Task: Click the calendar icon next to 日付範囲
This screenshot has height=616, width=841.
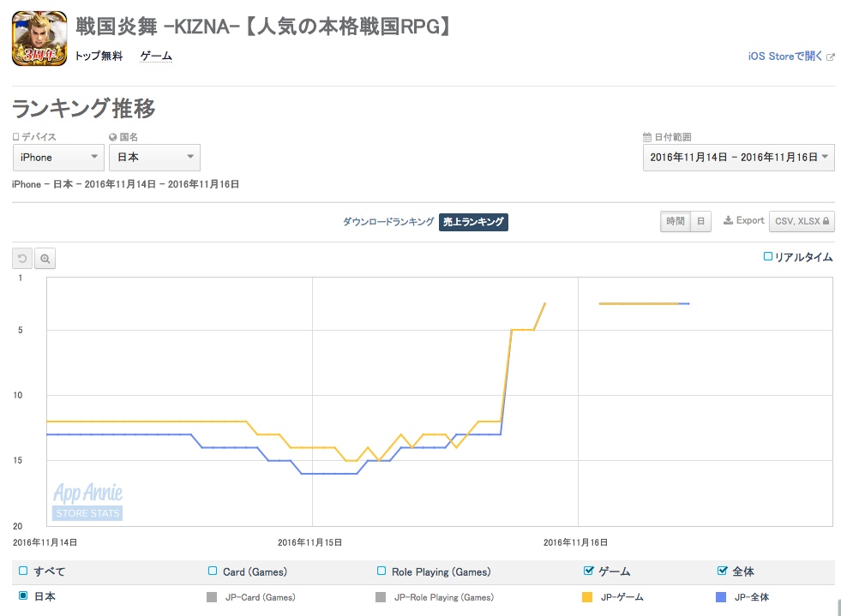Action: (x=647, y=137)
